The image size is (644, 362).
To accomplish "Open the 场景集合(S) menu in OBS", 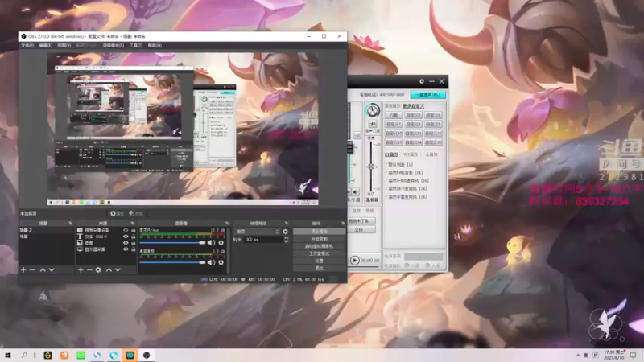I will [x=114, y=46].
